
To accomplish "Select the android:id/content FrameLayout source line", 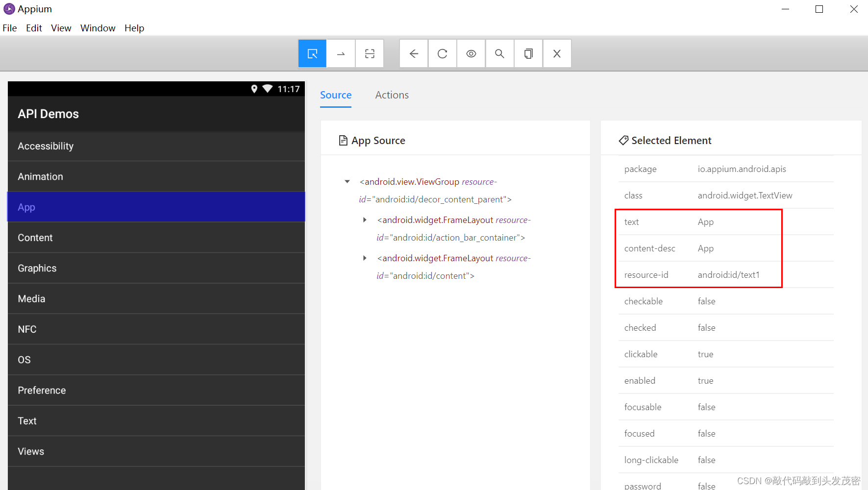I will click(x=454, y=267).
